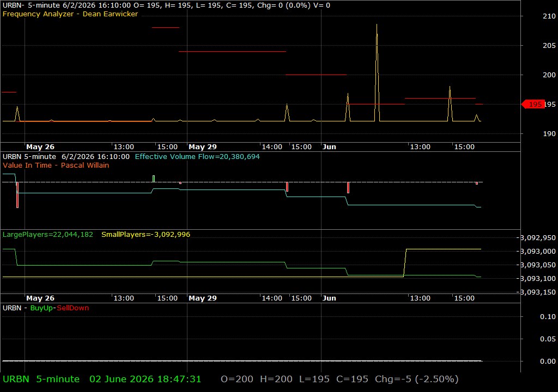Click the red SellDown legend label
558x392 pixels.
(x=72, y=308)
